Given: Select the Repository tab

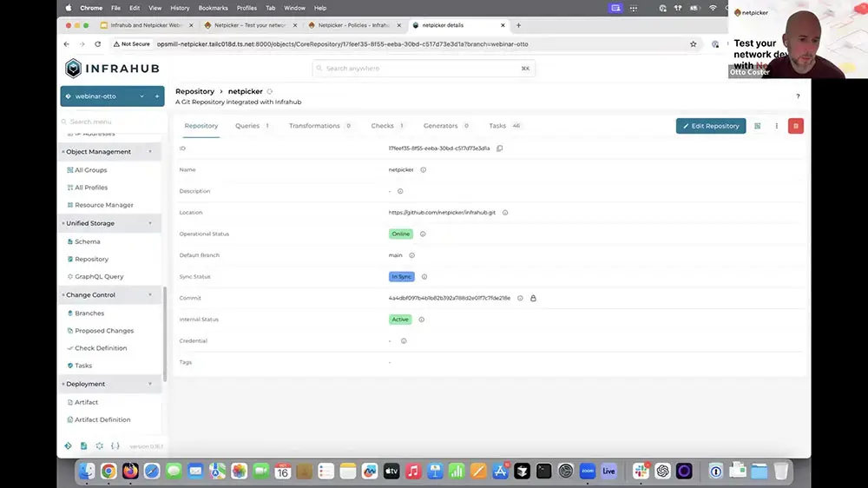Looking at the screenshot, I should click(x=201, y=126).
